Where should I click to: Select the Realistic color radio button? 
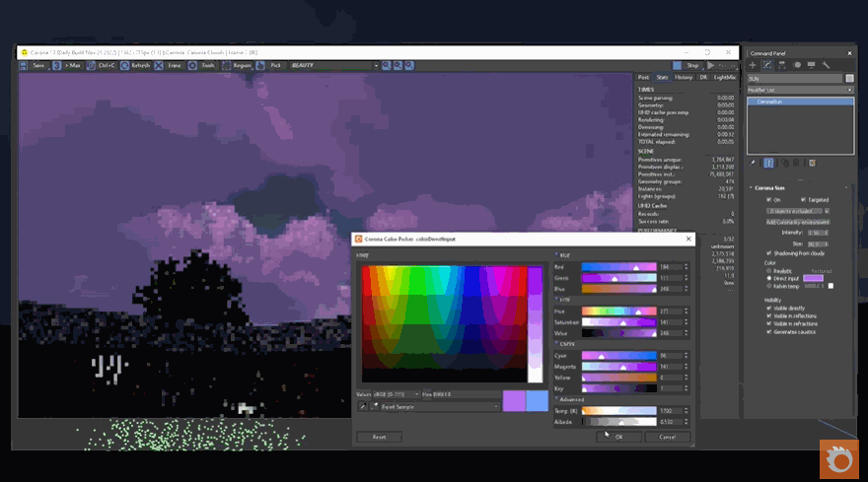[x=768, y=270]
